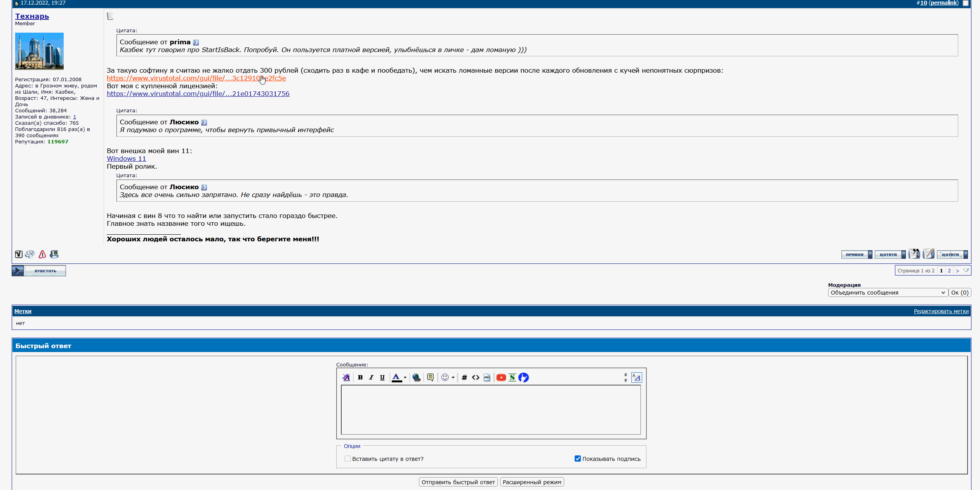Switch editor mode with A/A icon
This screenshot has height=490, width=980.
[636, 377]
